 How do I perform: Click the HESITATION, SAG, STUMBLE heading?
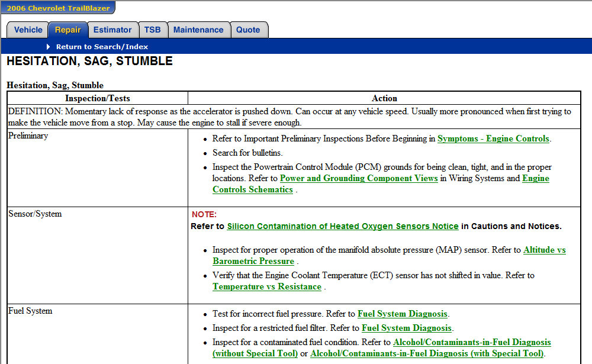[89, 61]
